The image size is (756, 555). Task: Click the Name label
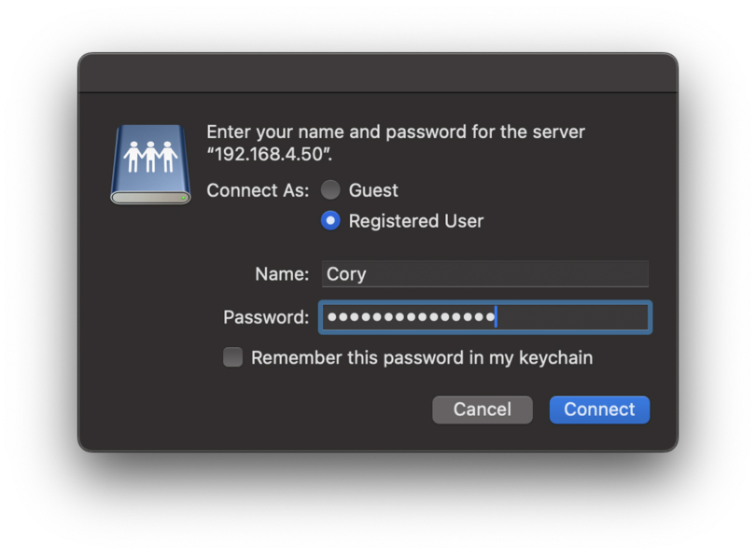coord(282,273)
